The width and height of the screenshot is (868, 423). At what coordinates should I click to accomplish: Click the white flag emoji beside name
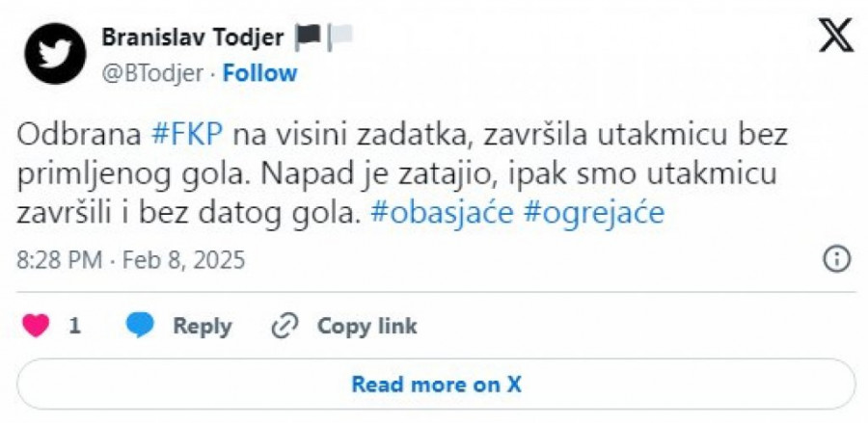[x=340, y=38]
